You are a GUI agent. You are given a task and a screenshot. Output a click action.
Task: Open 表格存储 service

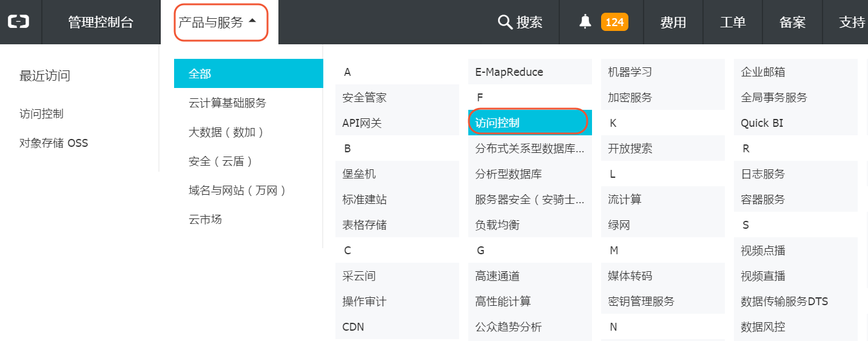pyautogui.click(x=397, y=225)
